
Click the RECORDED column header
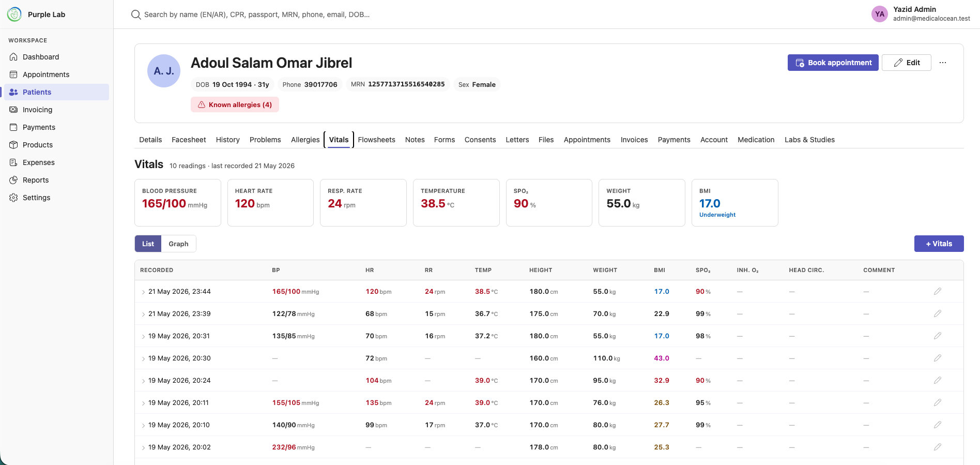pos(157,270)
